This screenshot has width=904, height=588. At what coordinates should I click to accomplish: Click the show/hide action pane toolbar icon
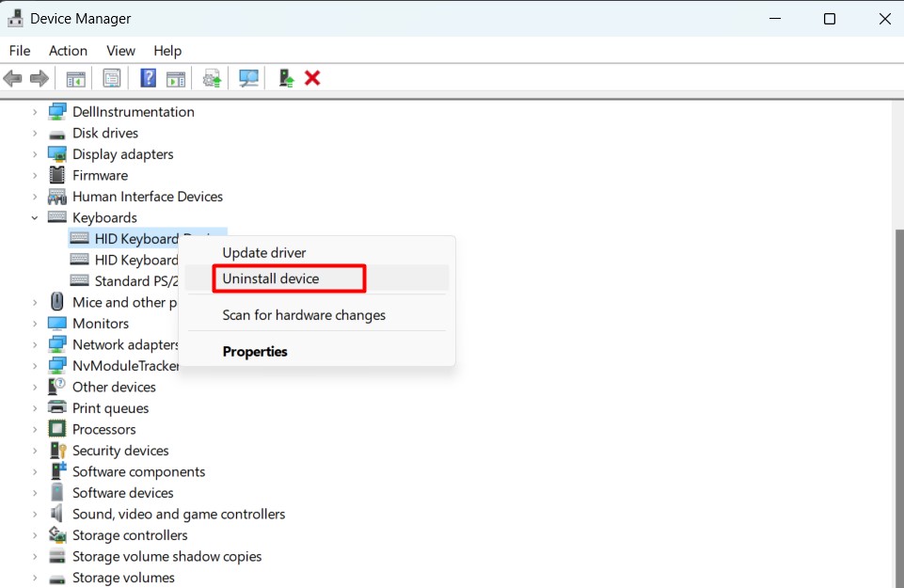[176, 78]
